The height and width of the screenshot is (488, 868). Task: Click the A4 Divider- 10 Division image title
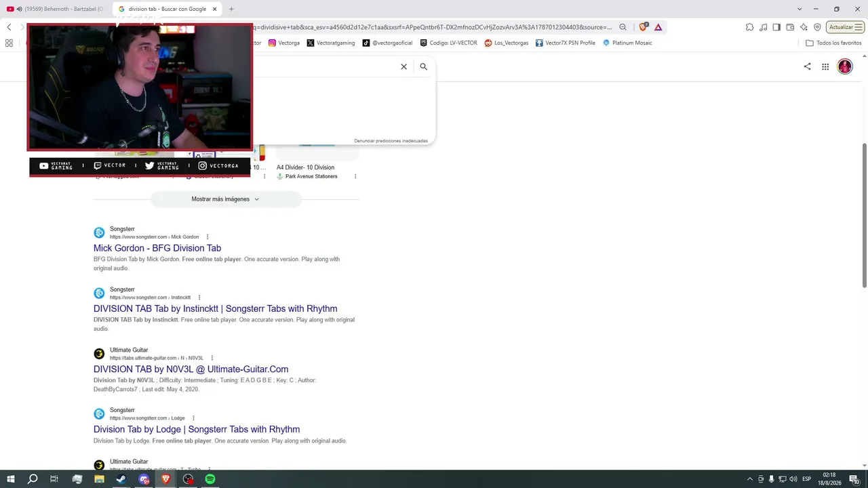pyautogui.click(x=305, y=167)
